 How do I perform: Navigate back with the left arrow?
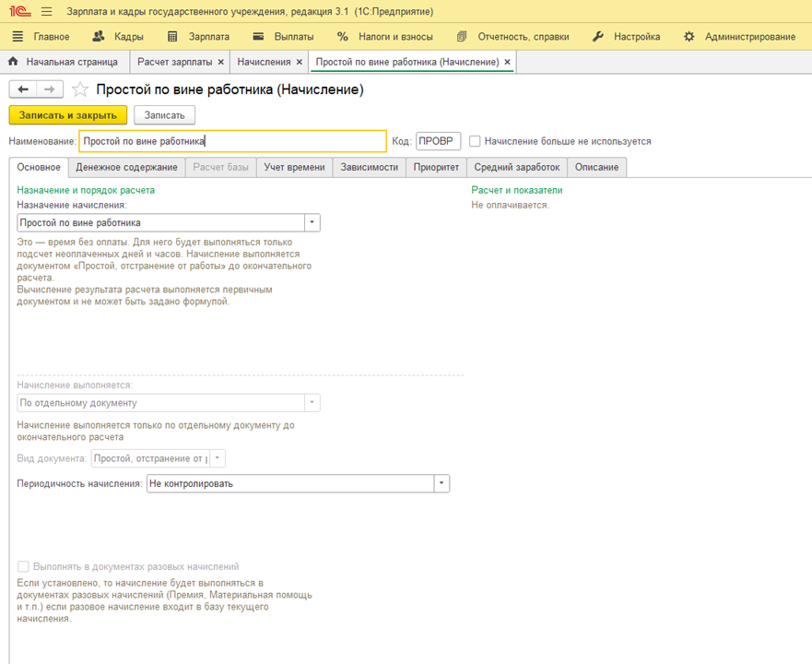(23, 89)
